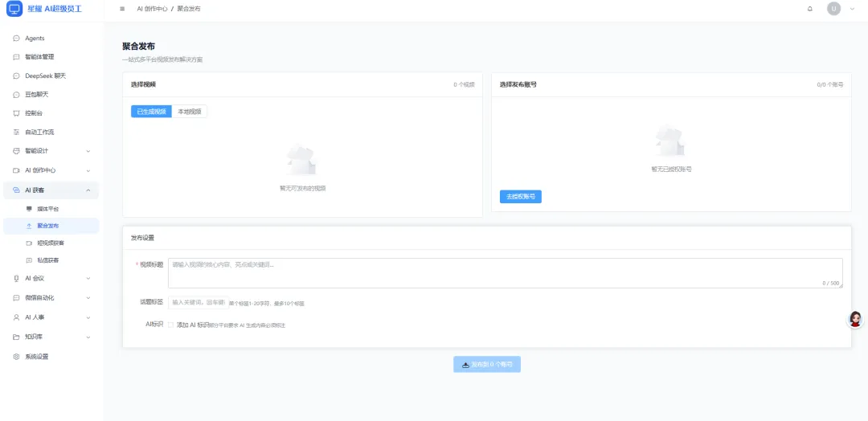The image size is (868, 421).
Task: Focus the 视频标题 text area
Action: tap(506, 272)
